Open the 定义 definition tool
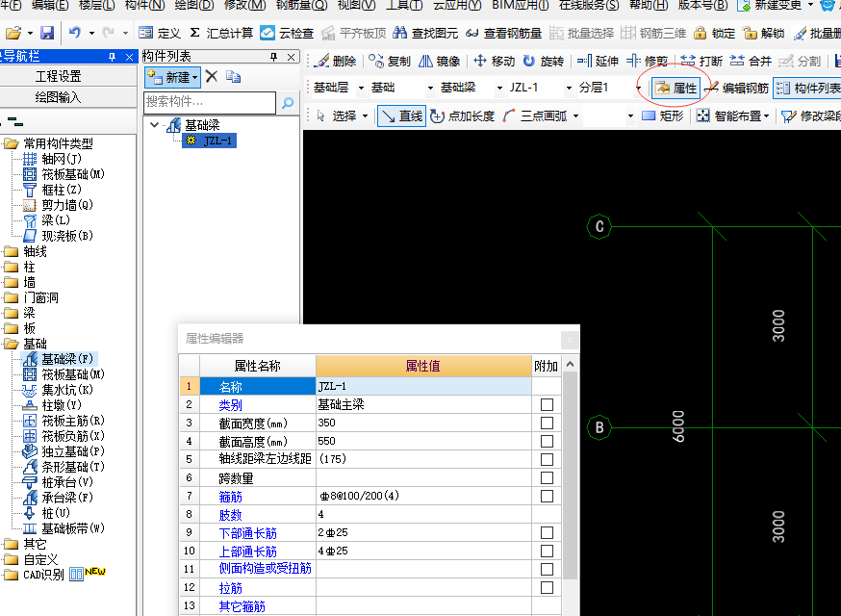This screenshot has height=616, width=841. click(x=160, y=34)
